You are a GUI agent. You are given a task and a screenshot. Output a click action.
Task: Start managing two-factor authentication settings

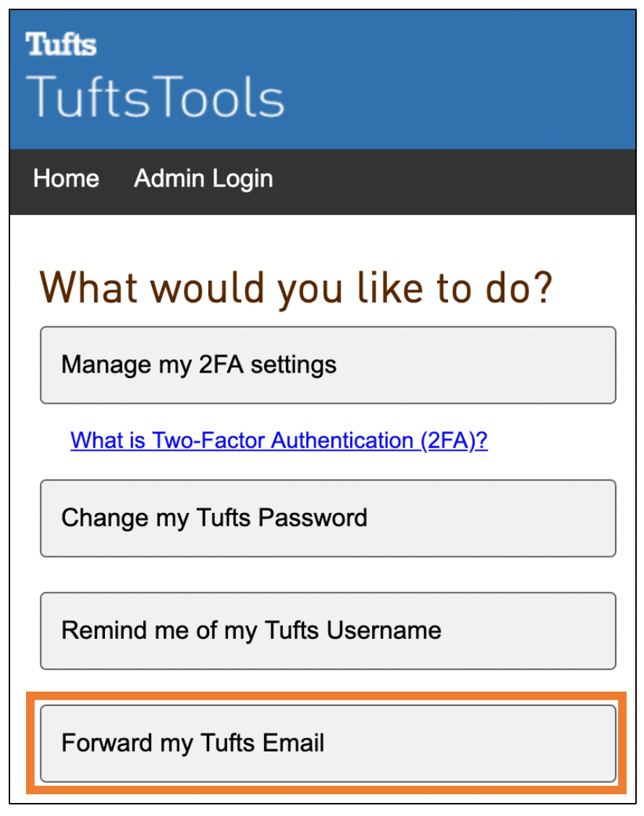tap(328, 365)
